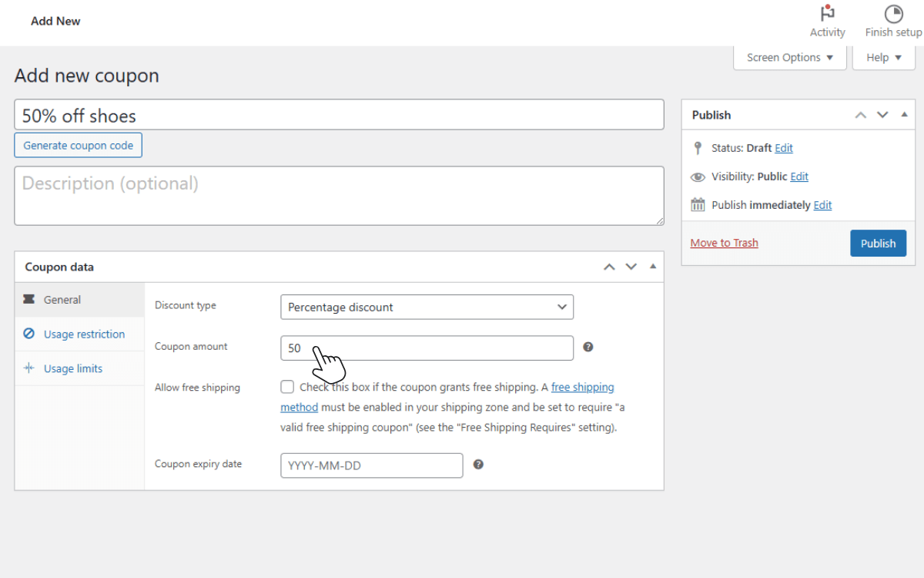This screenshot has height=578, width=924.
Task: Move Coupon data panel down arrow
Action: pos(631,267)
